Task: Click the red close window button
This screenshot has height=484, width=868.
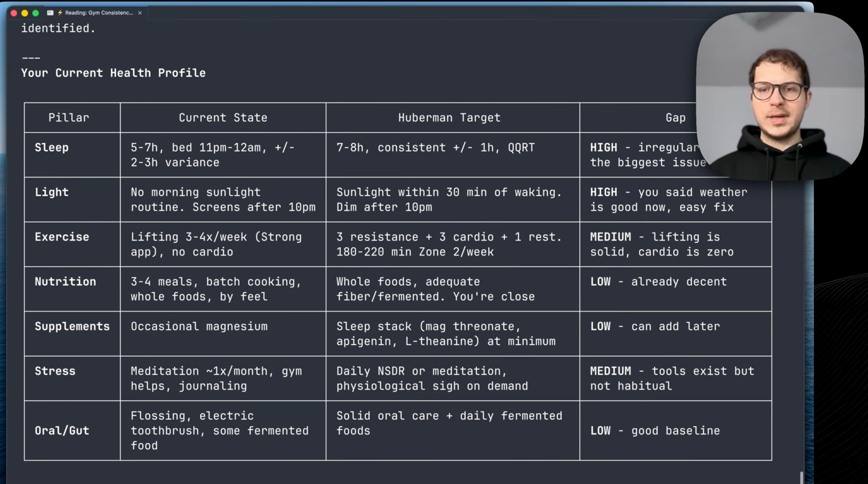Action: coord(14,13)
